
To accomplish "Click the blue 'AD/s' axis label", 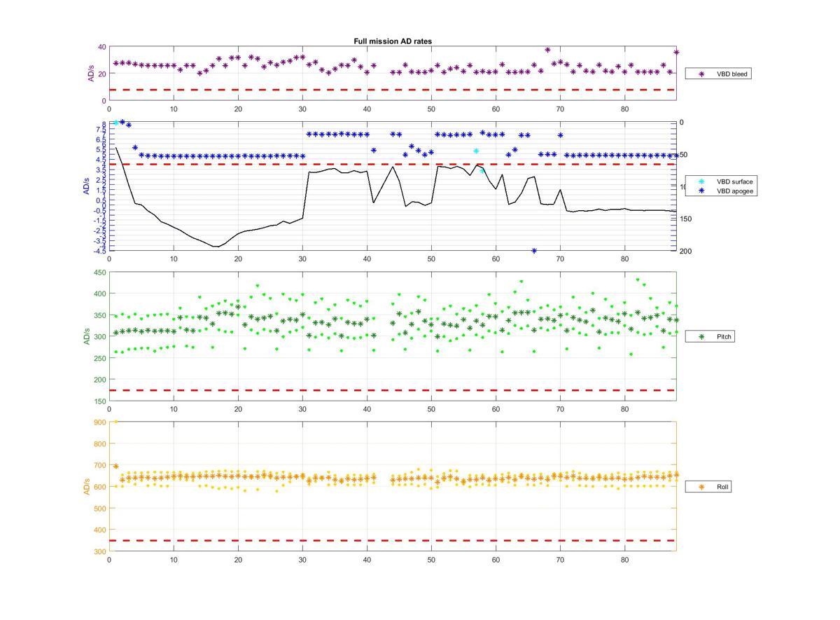I will (87, 186).
